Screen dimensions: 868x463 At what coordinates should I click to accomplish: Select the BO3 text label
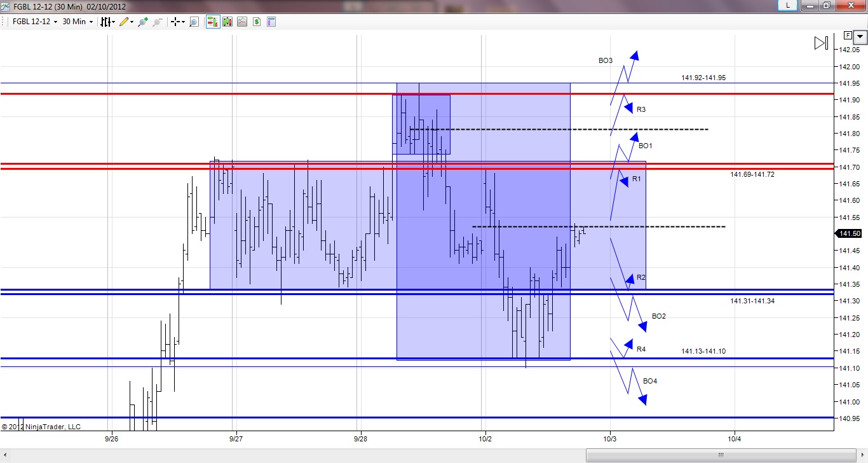point(606,61)
